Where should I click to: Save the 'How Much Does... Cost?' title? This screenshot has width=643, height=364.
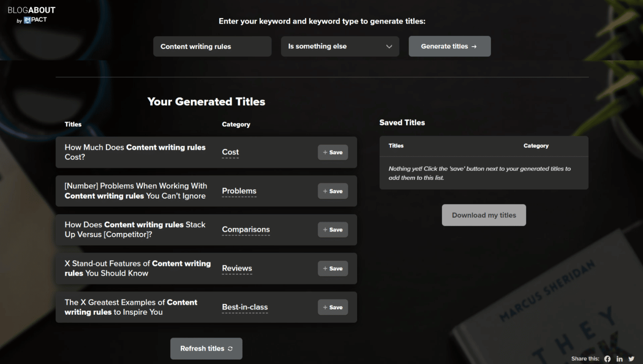[333, 152]
